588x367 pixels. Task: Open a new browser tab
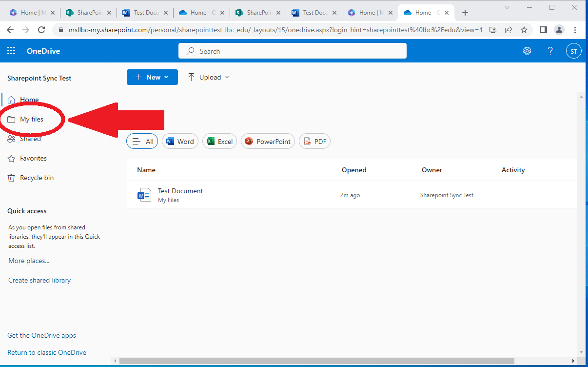coord(465,13)
